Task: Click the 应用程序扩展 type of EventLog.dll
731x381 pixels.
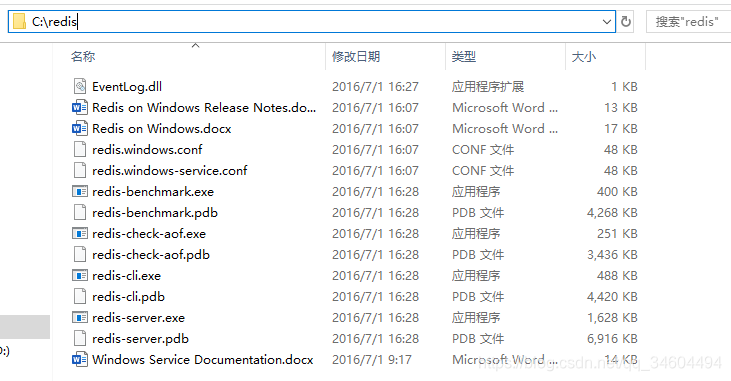Action: point(488,87)
